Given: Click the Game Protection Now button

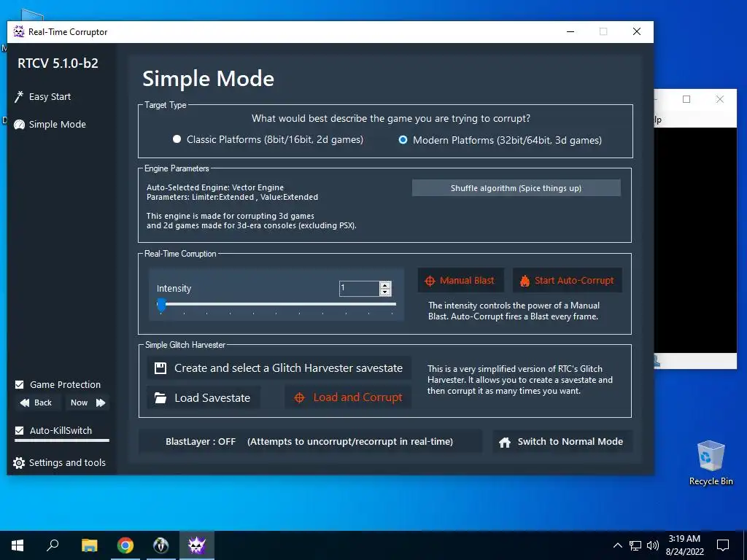Looking at the screenshot, I should click(x=88, y=402).
